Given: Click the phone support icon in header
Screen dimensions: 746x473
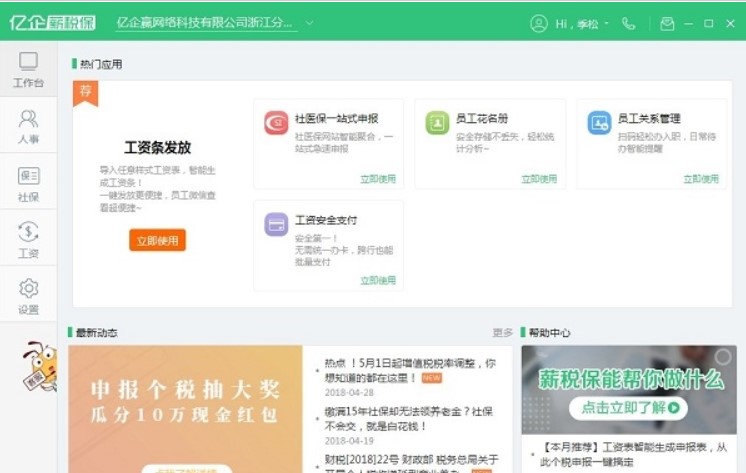Looking at the screenshot, I should 628,23.
